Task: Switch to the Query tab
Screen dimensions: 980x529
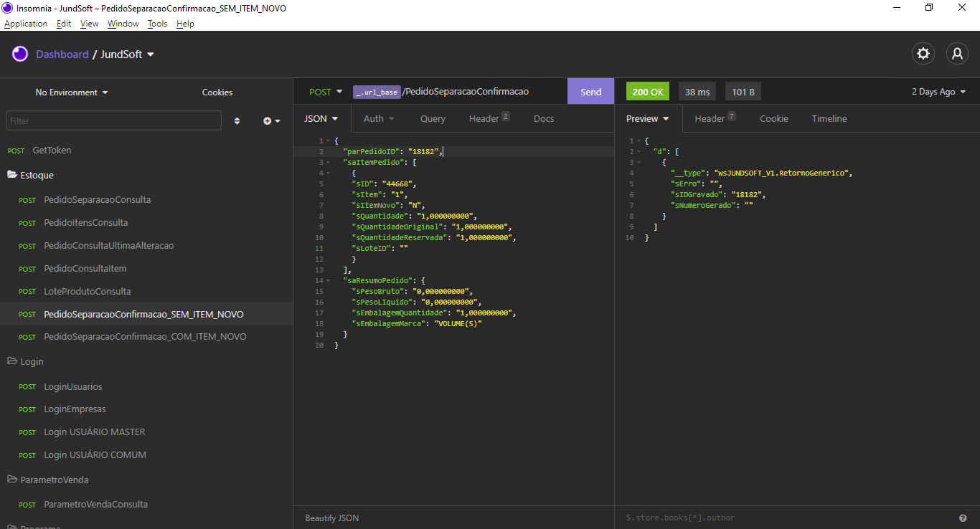Action: point(433,118)
